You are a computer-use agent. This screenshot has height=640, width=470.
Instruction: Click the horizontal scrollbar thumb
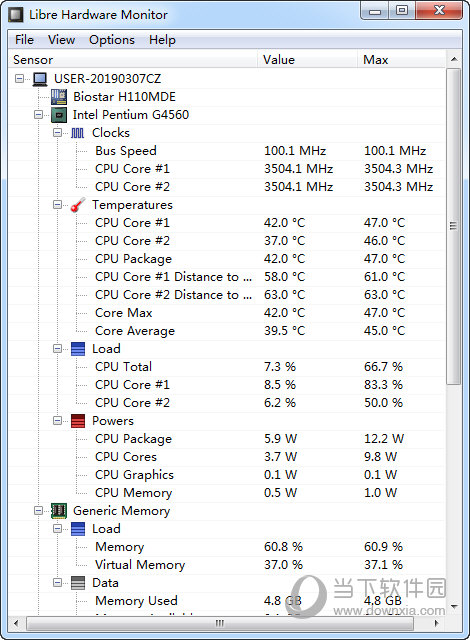(220, 623)
